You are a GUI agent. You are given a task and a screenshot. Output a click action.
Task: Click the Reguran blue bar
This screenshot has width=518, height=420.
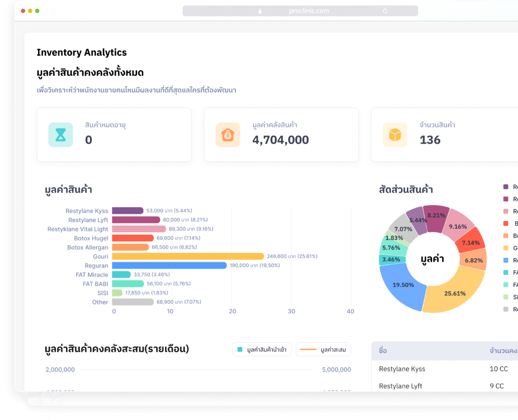[x=169, y=266]
